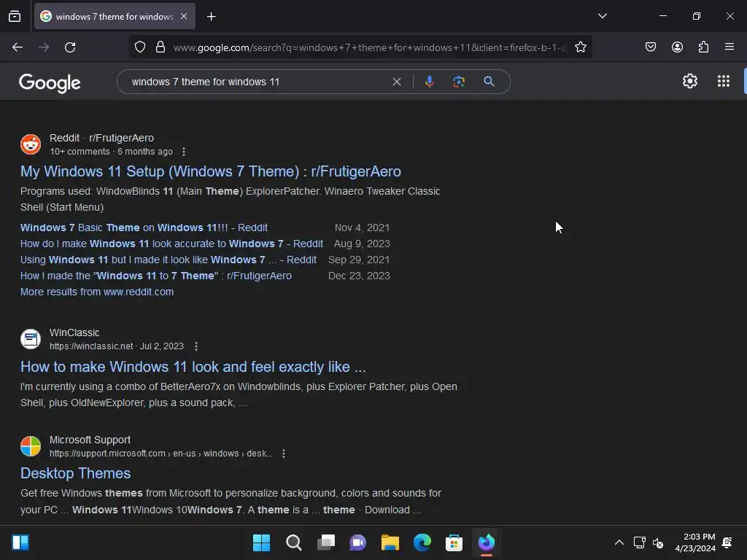Close the 'windows 7 theme for windows' tab
The width and height of the screenshot is (747, 560).
[184, 16]
